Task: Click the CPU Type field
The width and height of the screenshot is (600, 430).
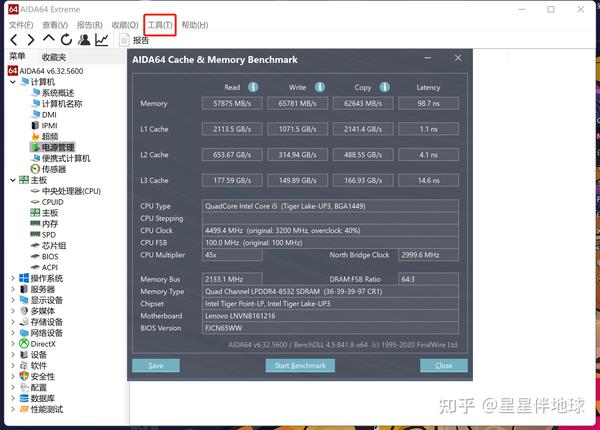Action: [x=330, y=206]
